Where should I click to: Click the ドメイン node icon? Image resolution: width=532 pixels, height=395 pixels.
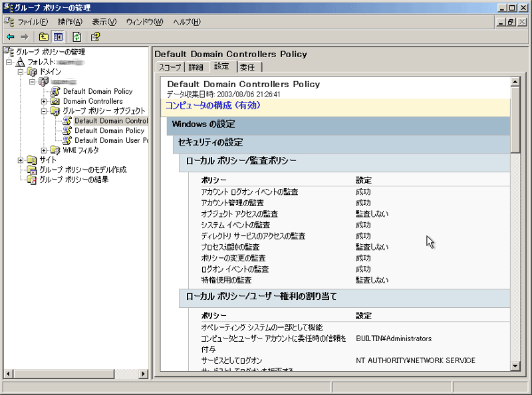tap(32, 72)
